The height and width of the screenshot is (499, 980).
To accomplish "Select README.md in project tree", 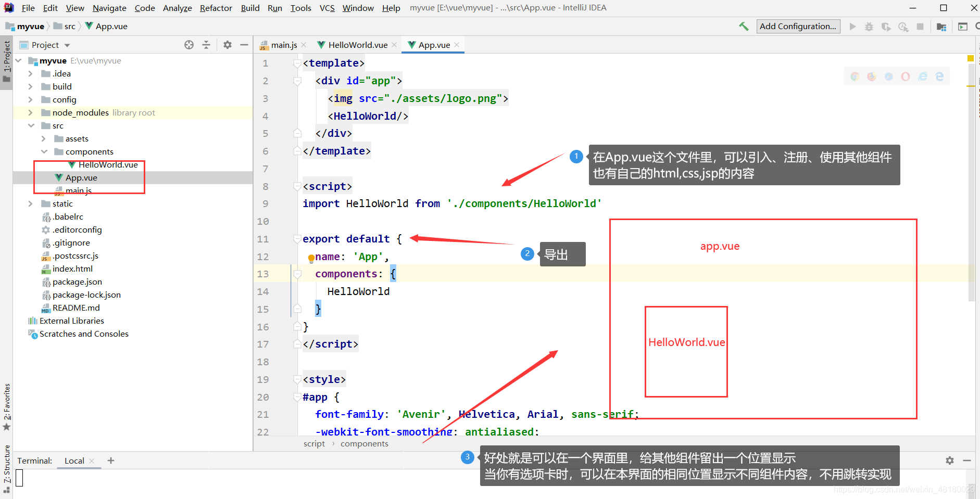I will [x=76, y=308].
